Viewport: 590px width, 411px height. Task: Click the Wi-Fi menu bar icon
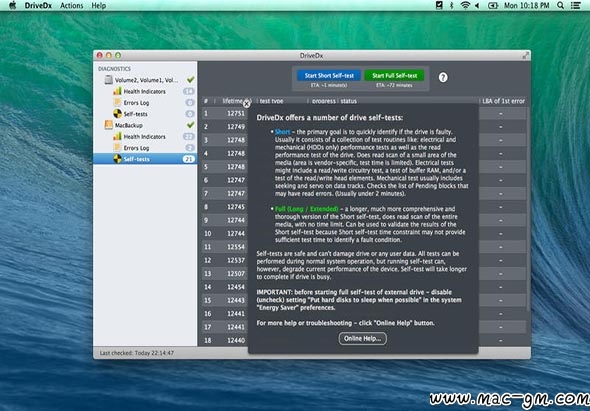coord(465,5)
